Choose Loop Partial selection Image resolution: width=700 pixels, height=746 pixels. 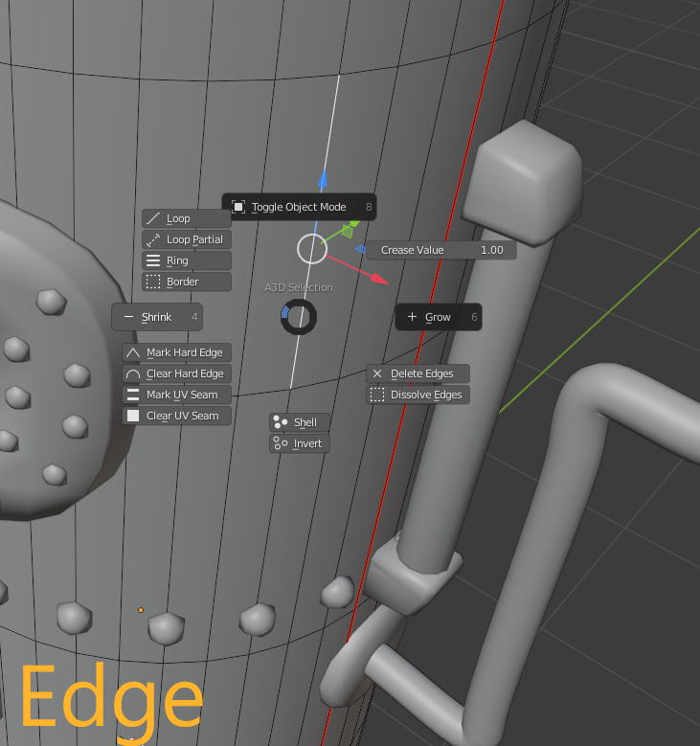coord(187,239)
